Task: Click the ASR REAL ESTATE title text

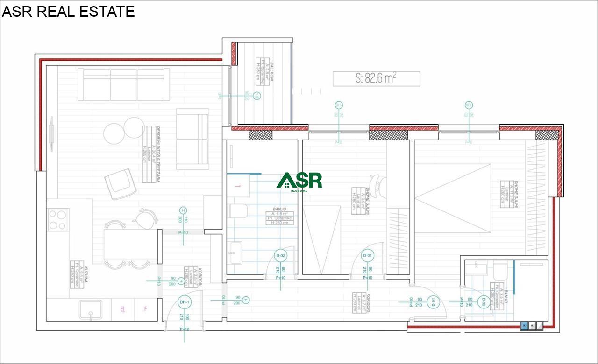Action: (x=68, y=12)
